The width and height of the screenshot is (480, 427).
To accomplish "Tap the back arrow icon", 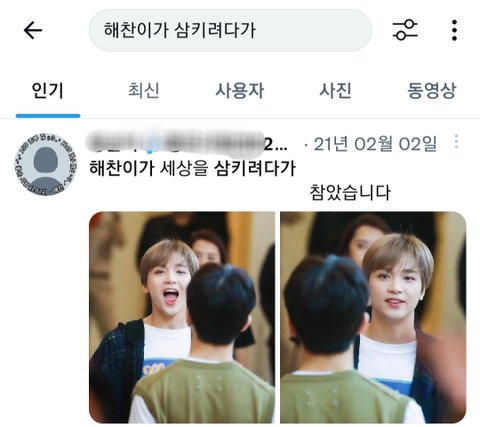I will [33, 30].
